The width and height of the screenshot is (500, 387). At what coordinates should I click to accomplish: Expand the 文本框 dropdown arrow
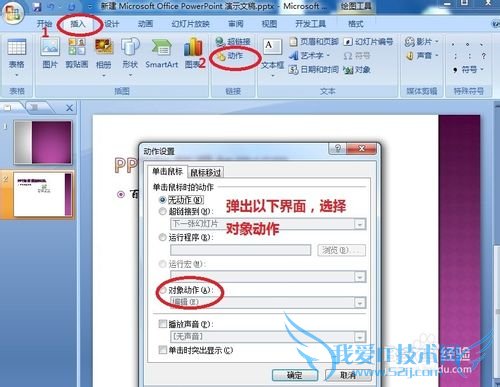272,75
